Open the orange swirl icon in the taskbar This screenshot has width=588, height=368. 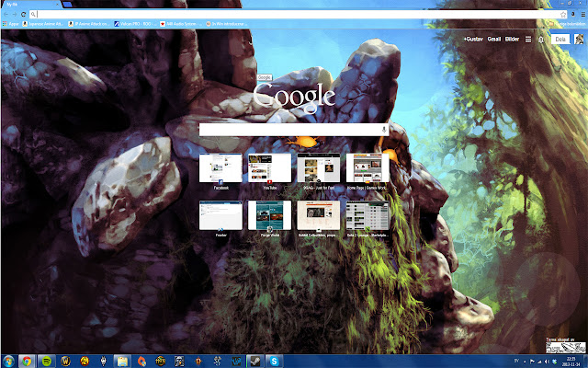[141, 362]
